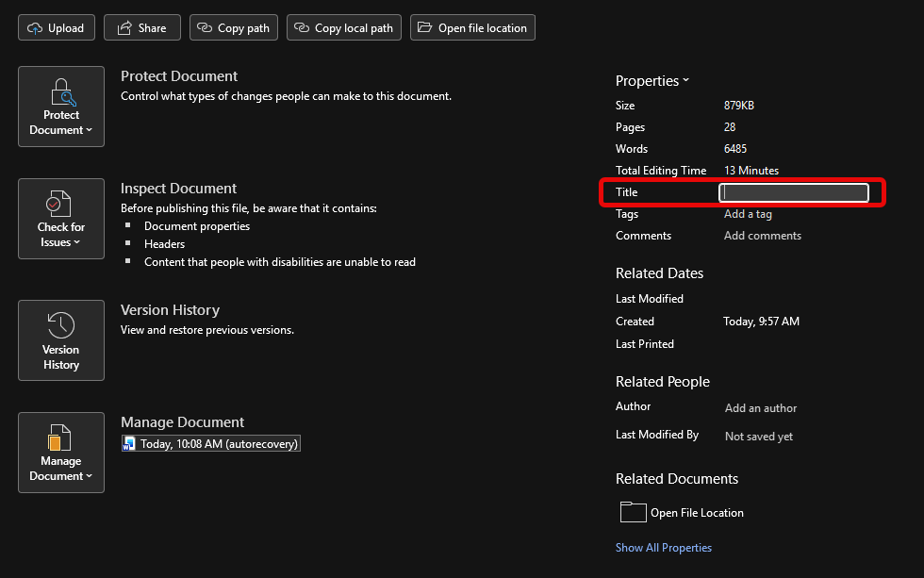Viewport: 924px width, 578px height.
Task: Click the Show All Properties link
Action: point(664,548)
